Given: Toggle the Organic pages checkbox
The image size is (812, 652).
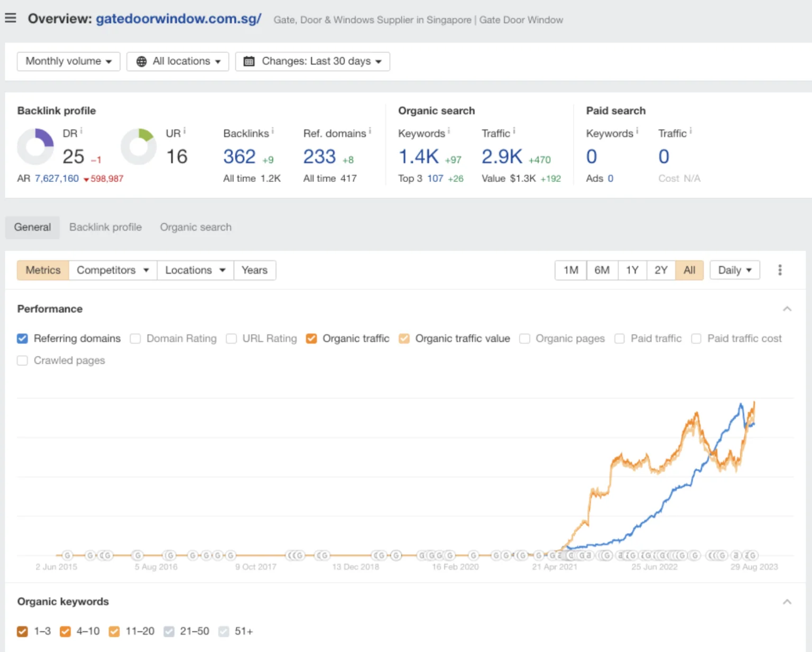Looking at the screenshot, I should click(524, 338).
